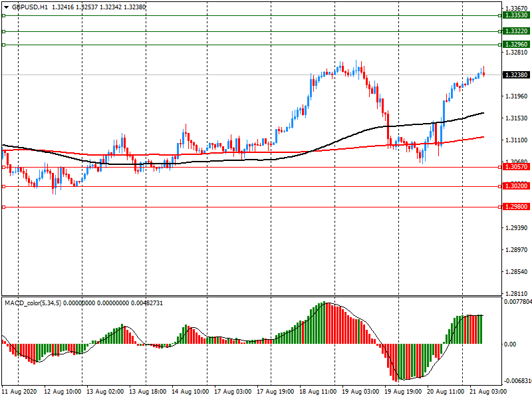Click the 1.31530 price scale value

(517, 118)
